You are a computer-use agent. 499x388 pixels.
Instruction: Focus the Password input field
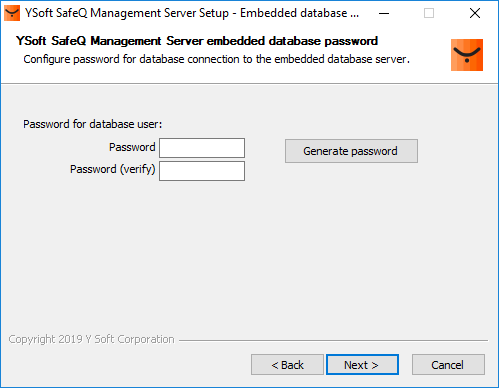202,148
